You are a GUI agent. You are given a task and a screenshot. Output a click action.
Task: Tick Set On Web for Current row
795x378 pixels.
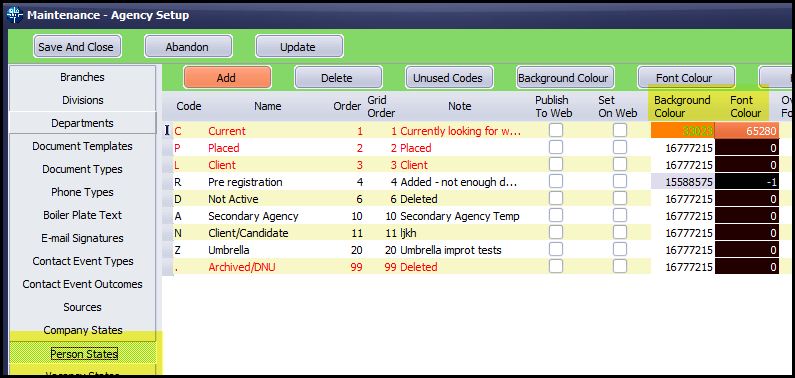[x=620, y=130]
